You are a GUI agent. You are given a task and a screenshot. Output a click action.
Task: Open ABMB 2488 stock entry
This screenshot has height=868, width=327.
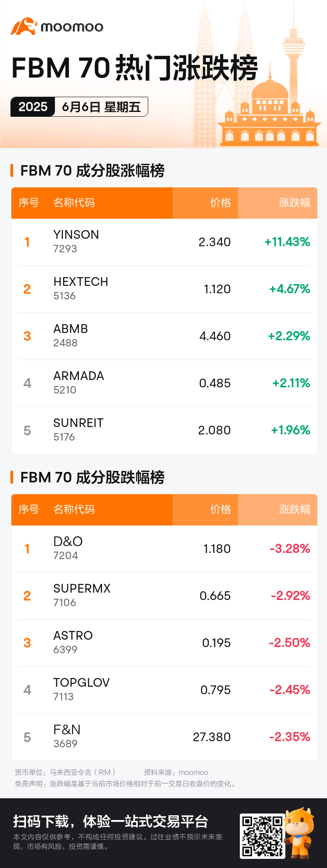[164, 336]
